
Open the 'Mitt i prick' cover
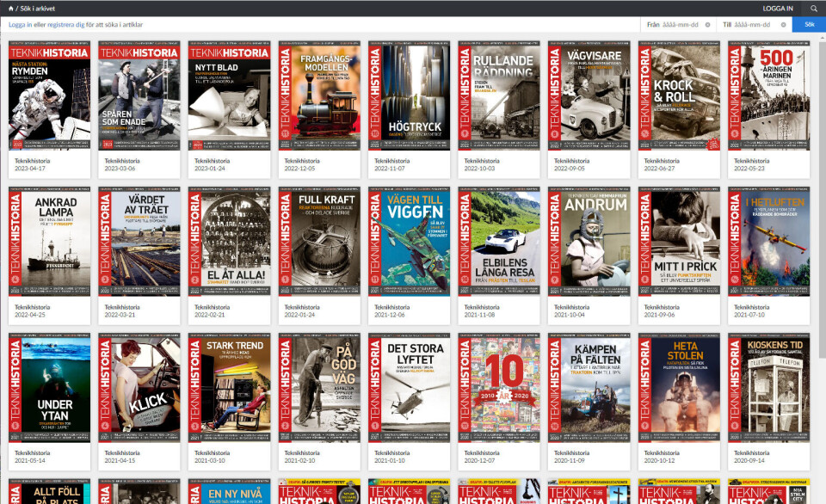[x=679, y=241]
